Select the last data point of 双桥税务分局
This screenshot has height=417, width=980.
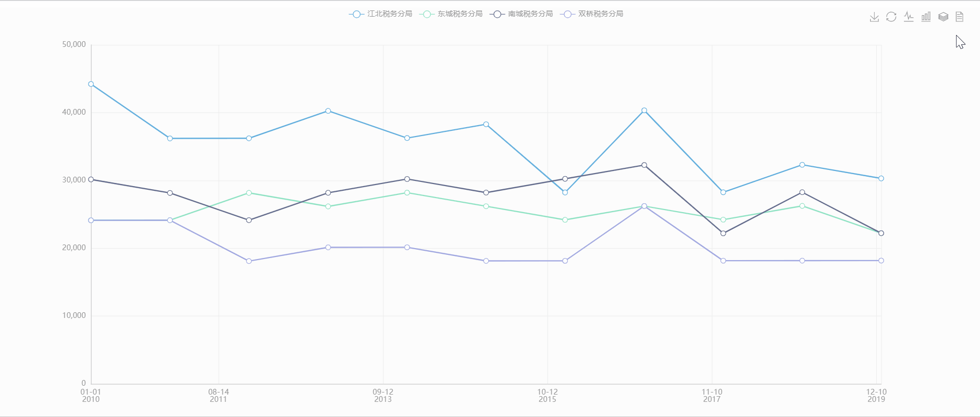point(881,261)
